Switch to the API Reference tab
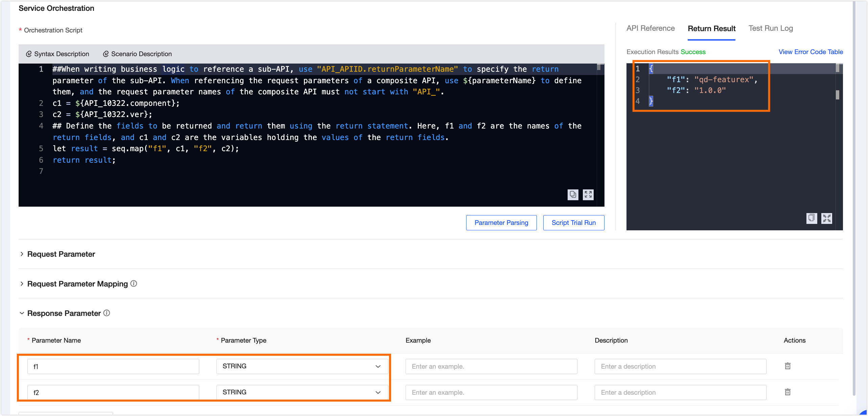This screenshot has height=416, width=868. tap(650, 28)
